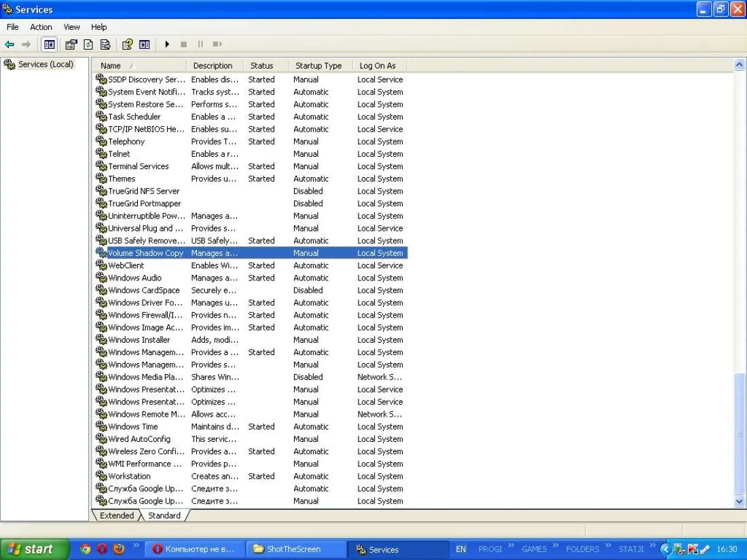Image resolution: width=747 pixels, height=560 pixels.
Task: Open the Windows start button
Action: [x=35, y=549]
